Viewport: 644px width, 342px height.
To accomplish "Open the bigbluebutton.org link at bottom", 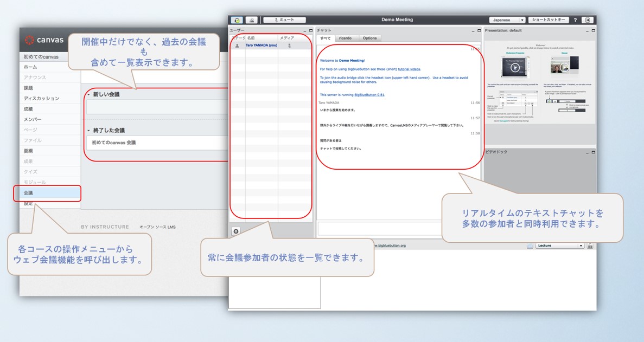I will coord(390,246).
